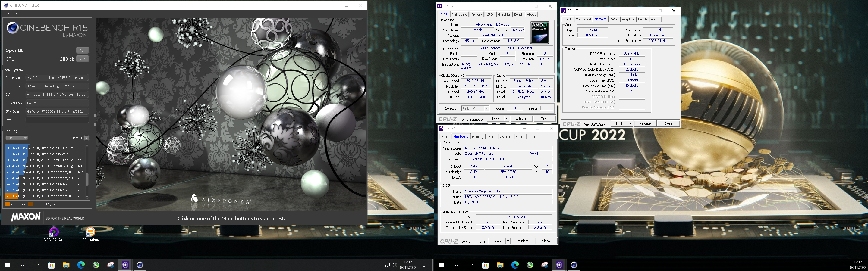Open PCMark04 desktop shortcut
The image size is (868, 271).
pos(90,235)
